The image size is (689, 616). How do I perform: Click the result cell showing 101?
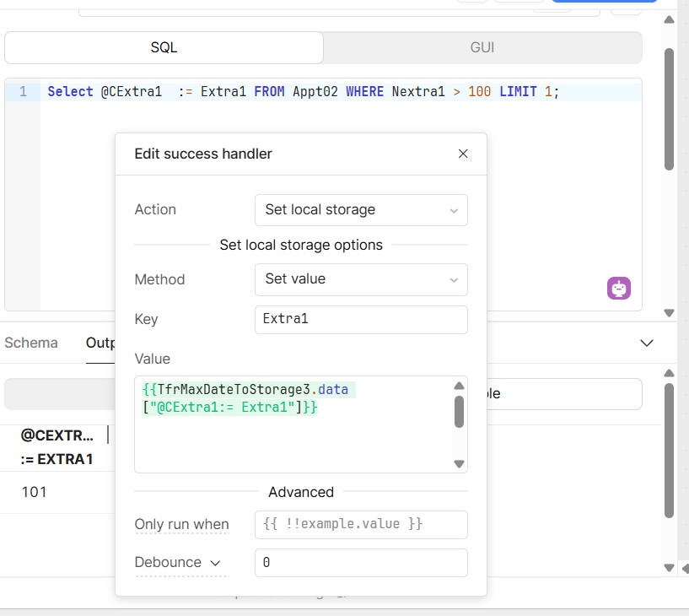[35, 492]
